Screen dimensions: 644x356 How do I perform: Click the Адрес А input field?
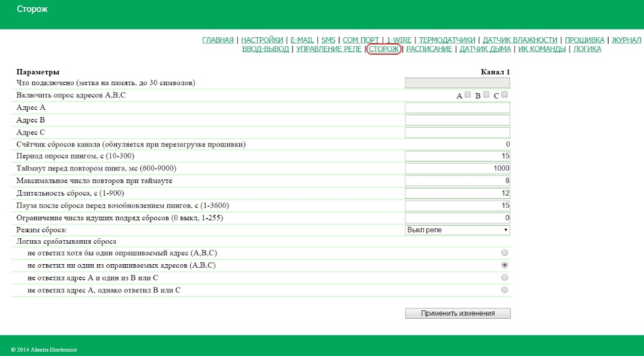click(458, 107)
